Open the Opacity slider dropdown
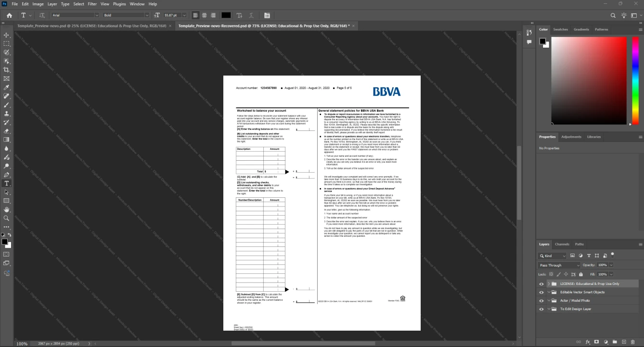Viewport: 644px width, 347px height. pyautogui.click(x=611, y=265)
